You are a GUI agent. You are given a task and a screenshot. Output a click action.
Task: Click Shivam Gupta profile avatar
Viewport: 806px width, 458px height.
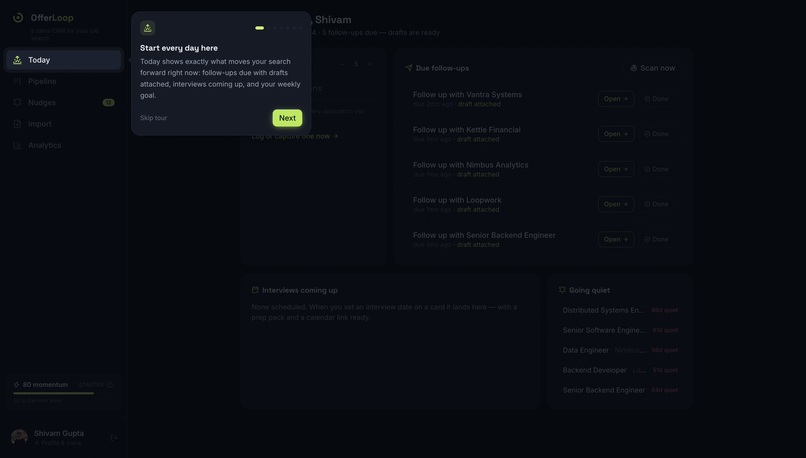click(20, 437)
